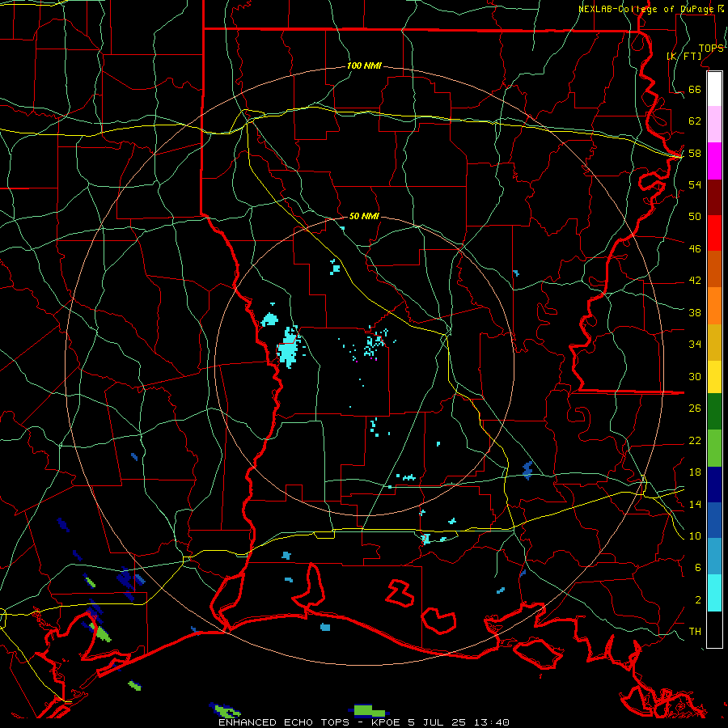728x728 pixels.
Task: Click the 34 value on the scale
Action: click(x=695, y=344)
